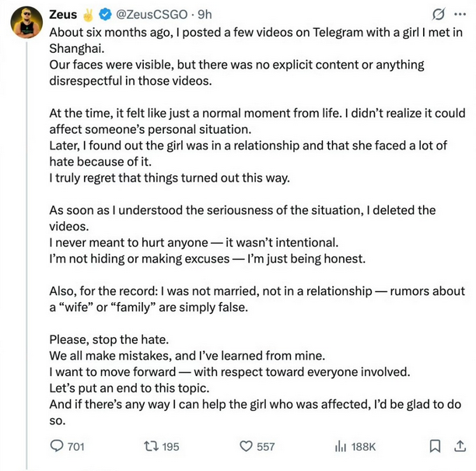The width and height of the screenshot is (476, 471).
Task: Open the @ZeusCSGO handle link
Action: (152, 15)
